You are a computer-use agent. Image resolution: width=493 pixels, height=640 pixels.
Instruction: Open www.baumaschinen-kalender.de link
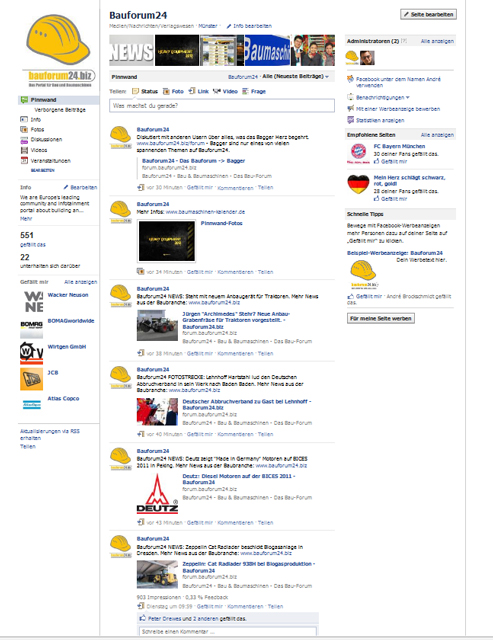pos(205,212)
